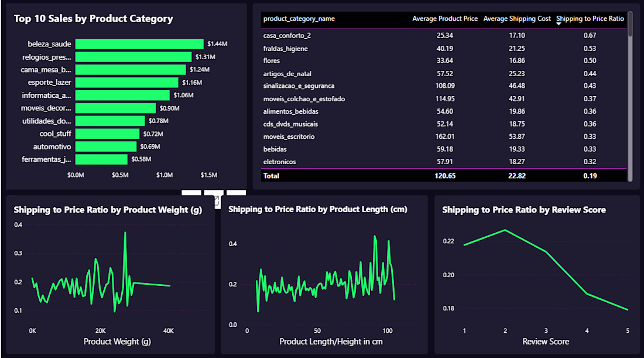Image resolution: width=644 pixels, height=358 pixels.
Task: Click Shipping to Price Ratio by Product Weight title
Action: [108, 210]
